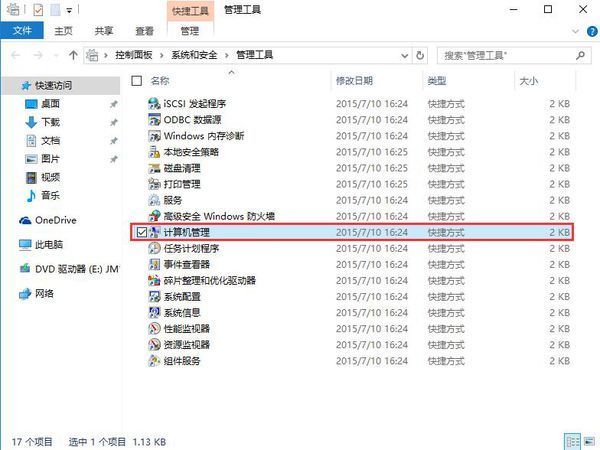Click the 计算机管理 icon
The width and height of the screenshot is (600, 450).
click(154, 232)
